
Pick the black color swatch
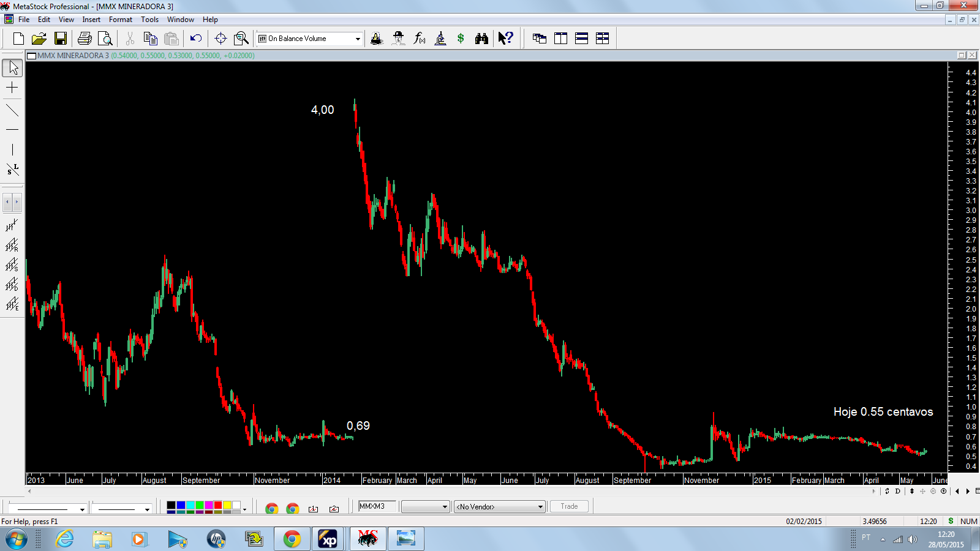coord(171,505)
